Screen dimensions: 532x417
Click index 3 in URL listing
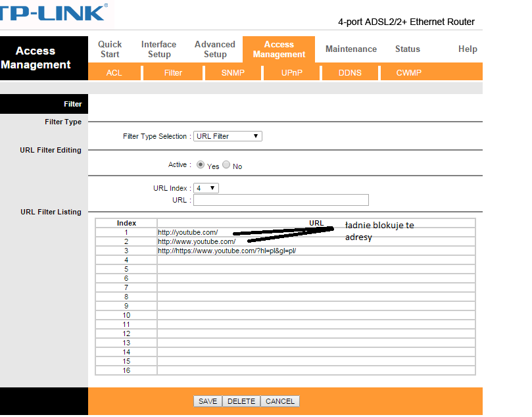126,251
